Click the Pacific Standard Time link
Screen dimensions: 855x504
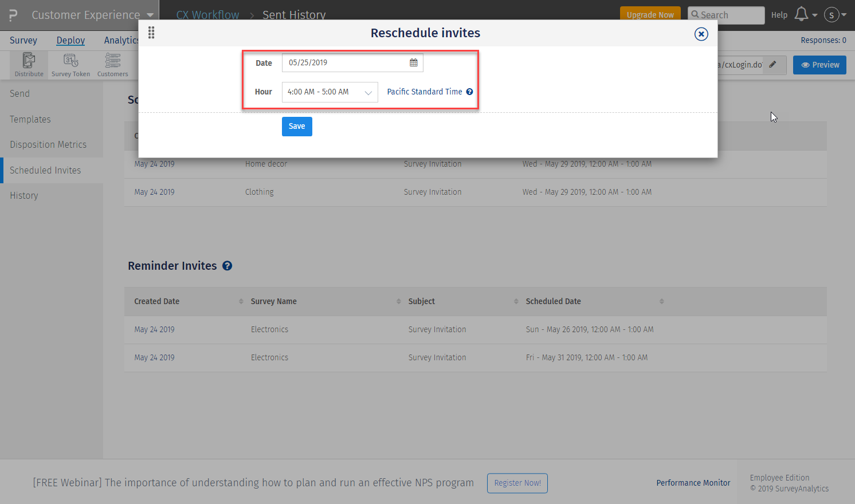tap(425, 92)
